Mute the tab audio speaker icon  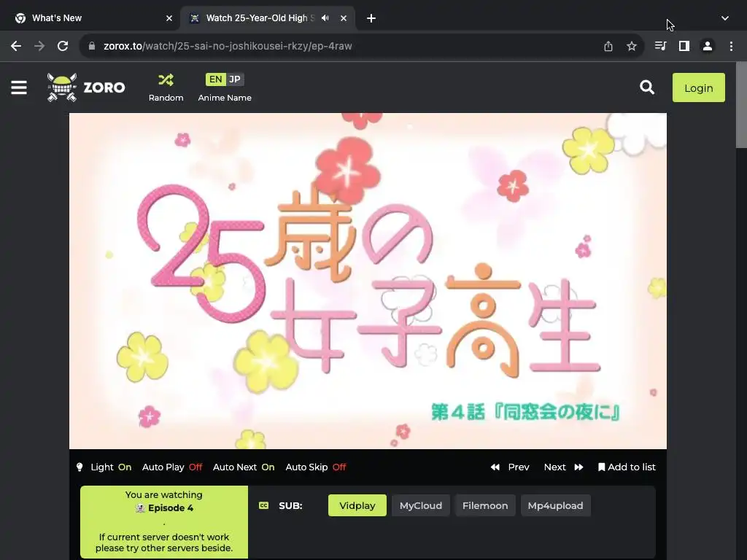click(325, 18)
